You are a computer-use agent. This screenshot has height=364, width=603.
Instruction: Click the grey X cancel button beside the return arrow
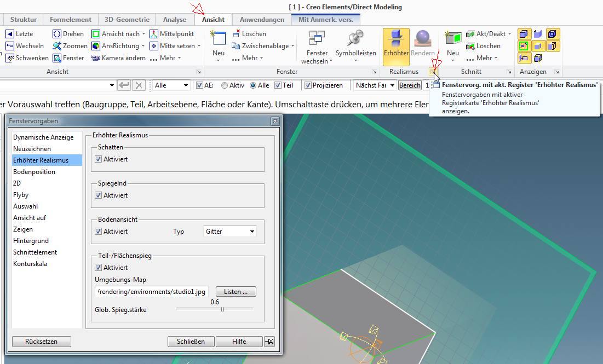pos(139,85)
